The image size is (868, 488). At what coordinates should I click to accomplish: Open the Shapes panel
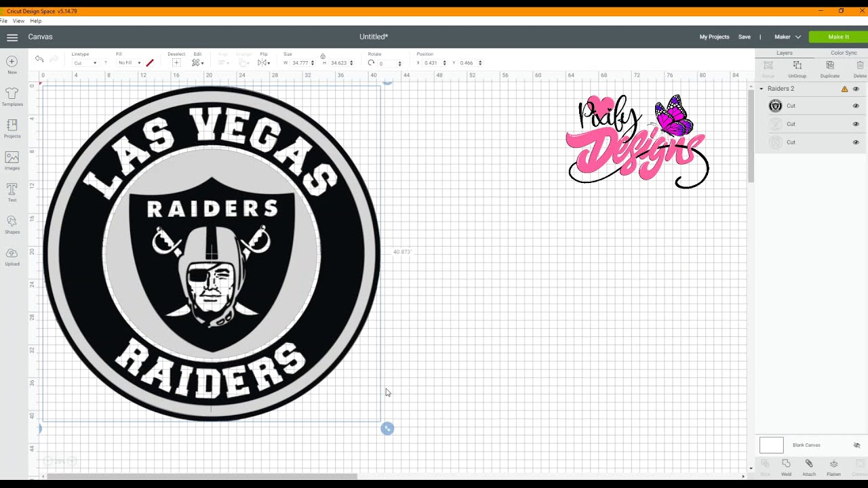click(12, 224)
